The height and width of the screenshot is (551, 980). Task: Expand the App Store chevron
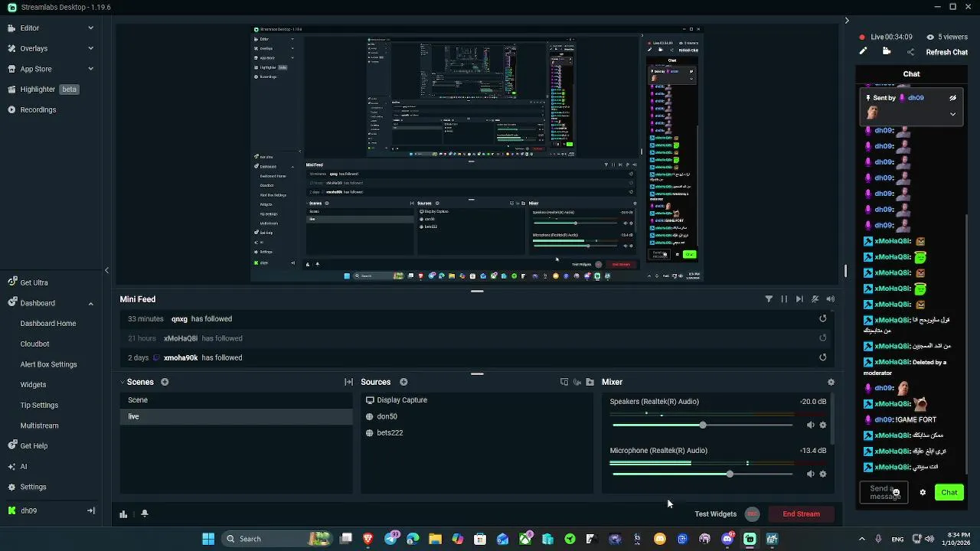pyautogui.click(x=90, y=69)
